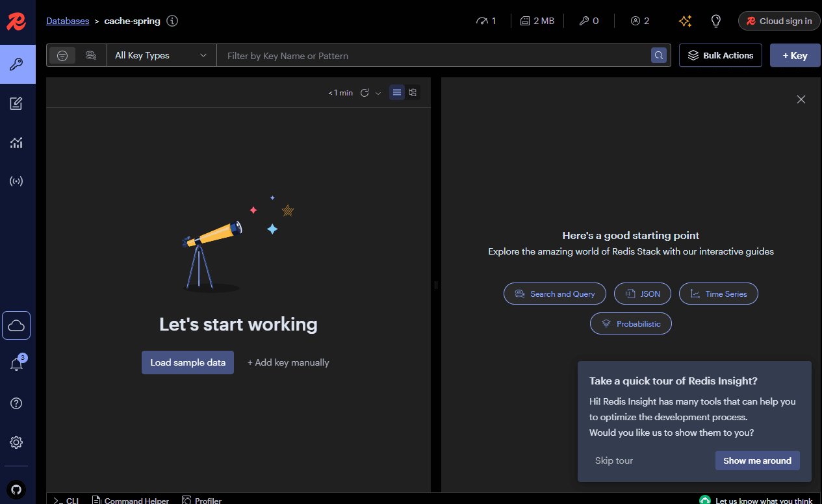Open the Probabilistic guide

pos(631,323)
